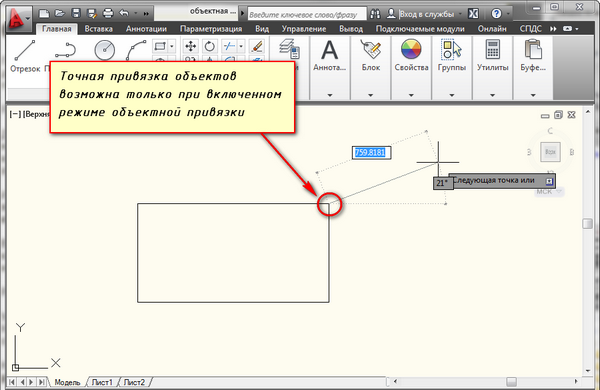Switch to the Лист1 layout tab
Screen dimensions: 600x390
click(x=102, y=382)
